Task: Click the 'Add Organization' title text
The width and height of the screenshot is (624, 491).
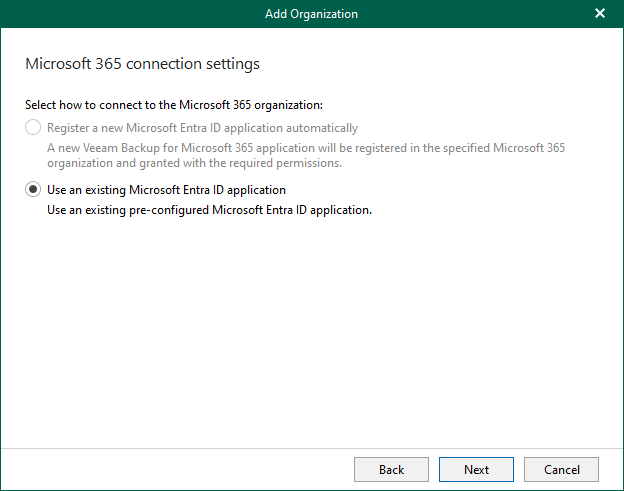Action: (x=311, y=14)
